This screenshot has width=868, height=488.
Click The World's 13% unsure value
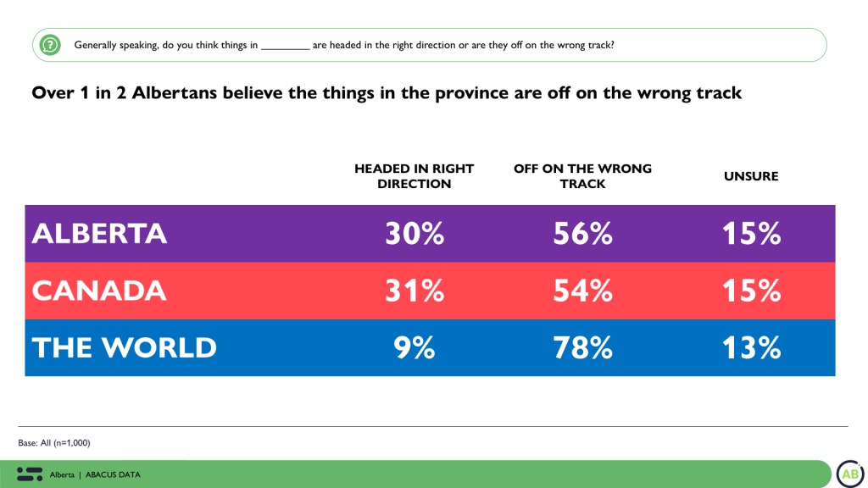[x=751, y=347]
